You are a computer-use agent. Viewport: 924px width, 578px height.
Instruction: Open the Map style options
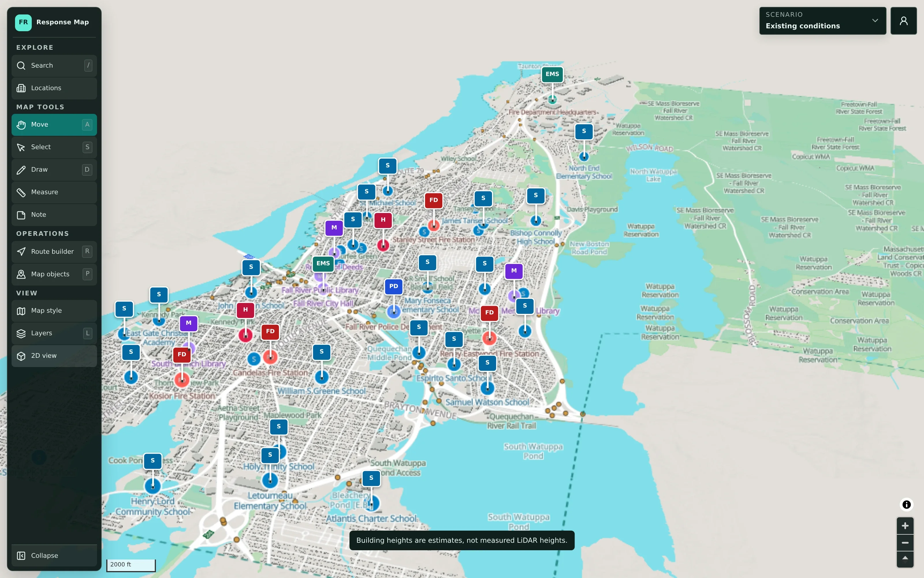point(54,311)
